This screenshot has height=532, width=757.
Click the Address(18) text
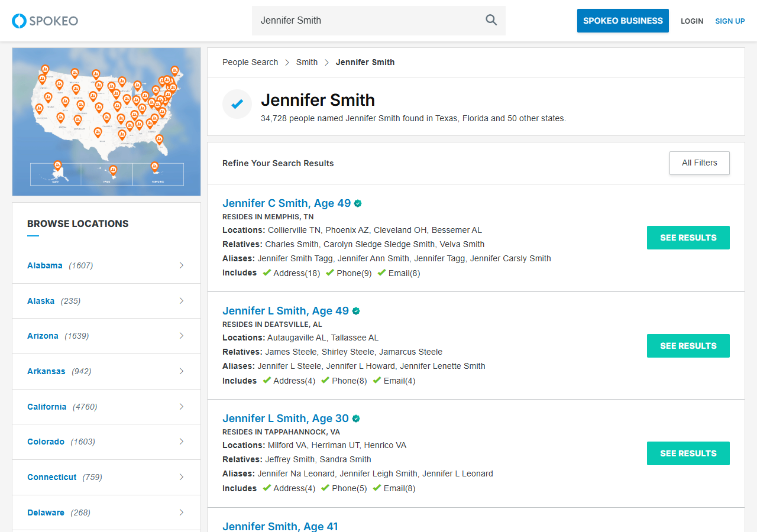point(297,273)
